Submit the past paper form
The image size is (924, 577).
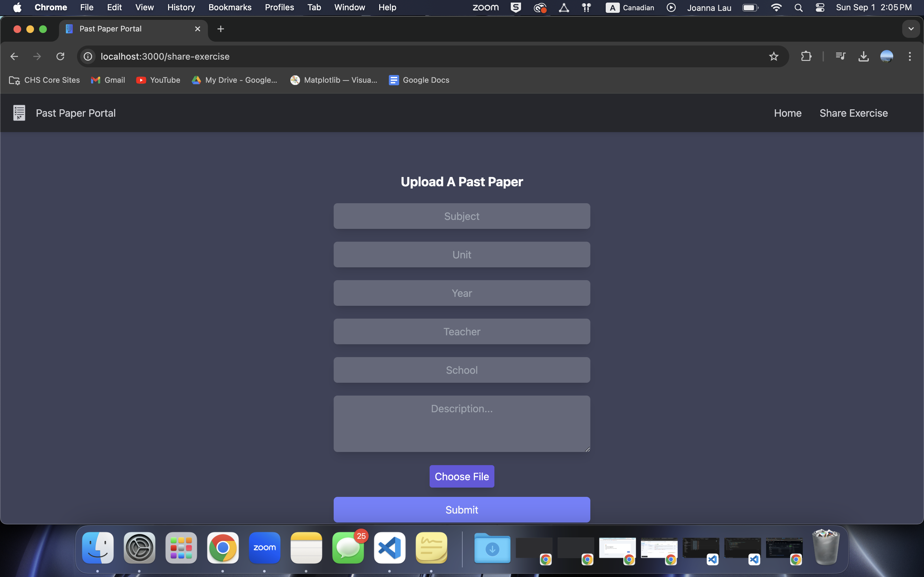coord(462,509)
